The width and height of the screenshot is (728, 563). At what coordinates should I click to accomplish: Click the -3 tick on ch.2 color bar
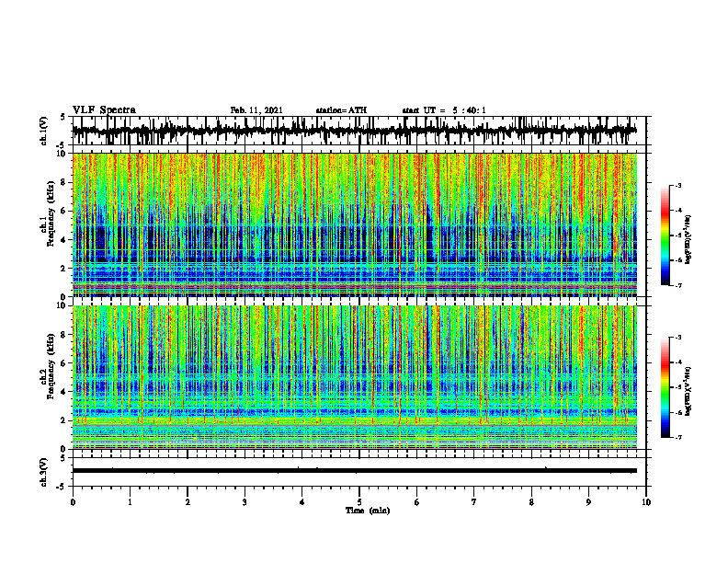[x=678, y=338]
